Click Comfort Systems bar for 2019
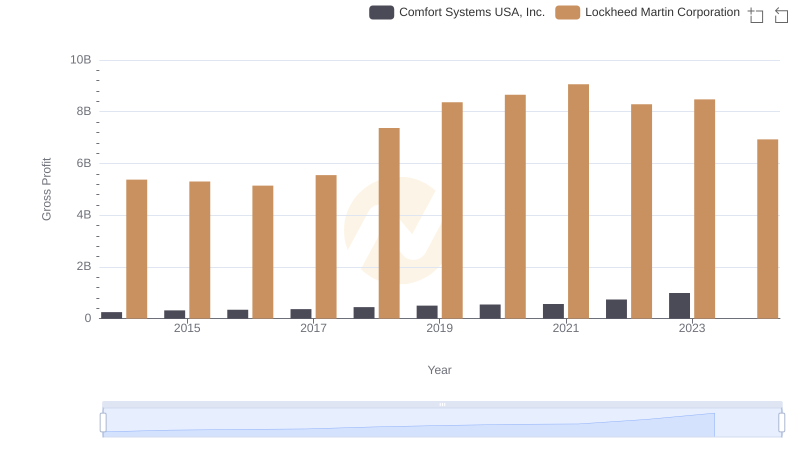Screen dimensions: 800x461 point(427,312)
